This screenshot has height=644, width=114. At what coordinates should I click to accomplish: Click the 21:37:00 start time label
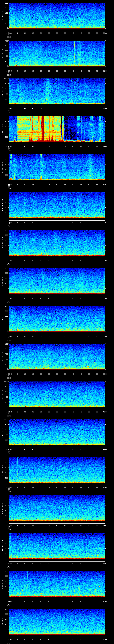(9, 336)
